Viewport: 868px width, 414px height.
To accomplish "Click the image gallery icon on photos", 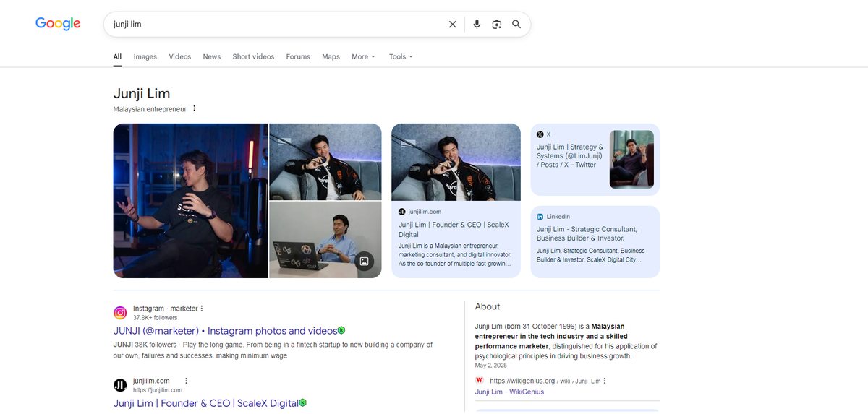I will click(365, 261).
